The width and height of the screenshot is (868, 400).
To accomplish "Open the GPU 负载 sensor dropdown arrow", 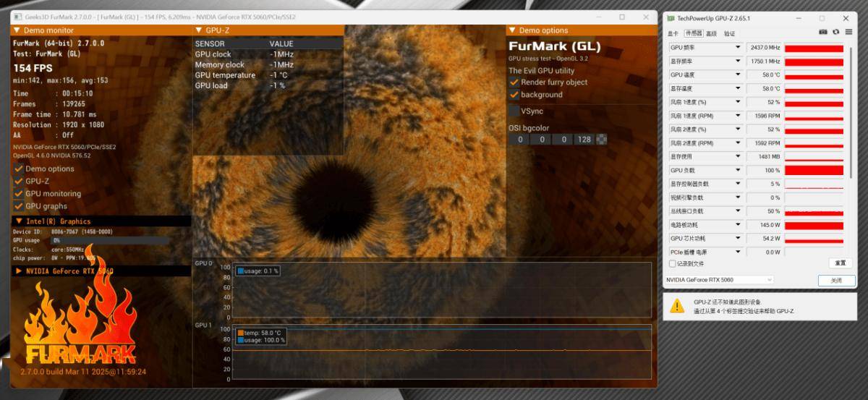I will click(738, 171).
